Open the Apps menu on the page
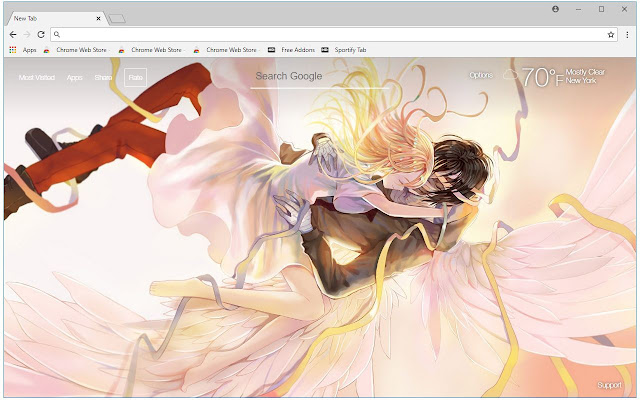Screen dimensions: 640x400 click(74, 77)
